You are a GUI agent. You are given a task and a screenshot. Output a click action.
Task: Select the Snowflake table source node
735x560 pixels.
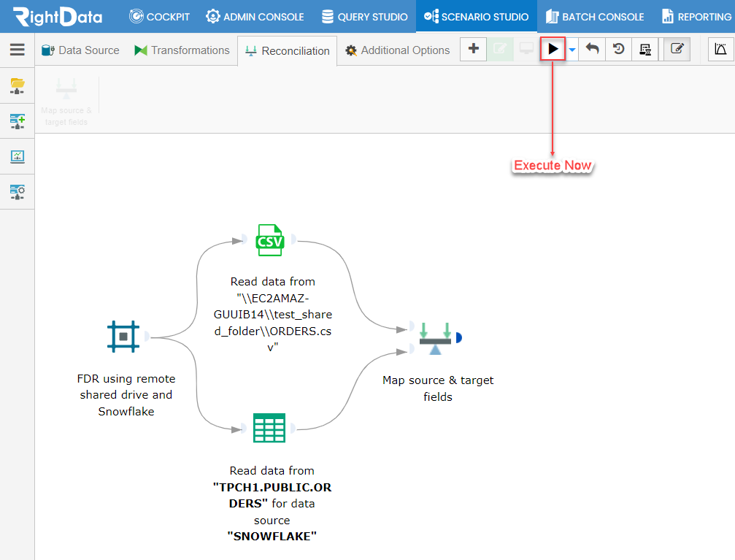(x=269, y=428)
